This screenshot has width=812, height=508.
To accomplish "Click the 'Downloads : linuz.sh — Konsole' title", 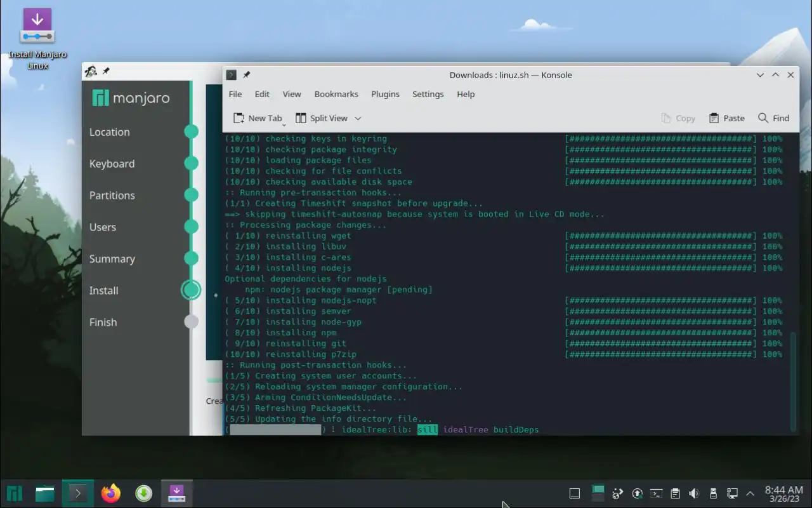I will click(x=511, y=75).
